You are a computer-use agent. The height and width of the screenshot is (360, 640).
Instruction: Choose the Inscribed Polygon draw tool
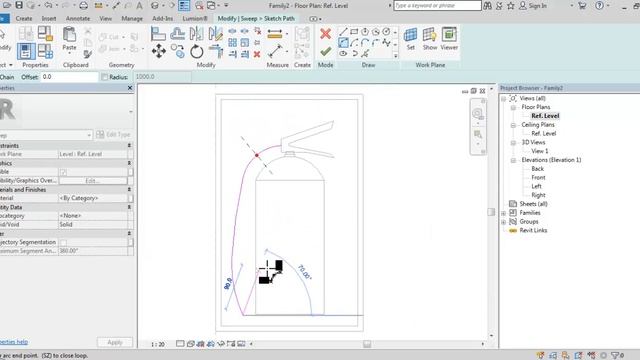click(x=364, y=32)
